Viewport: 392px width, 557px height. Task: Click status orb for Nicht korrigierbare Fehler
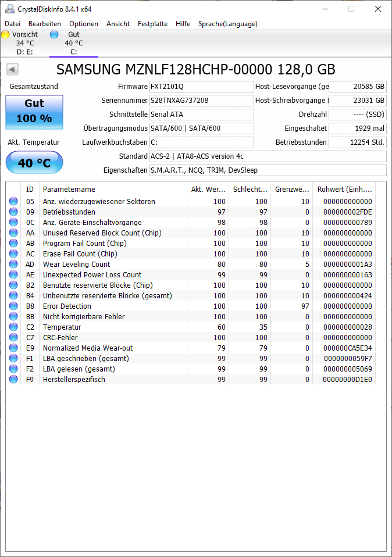(x=13, y=317)
